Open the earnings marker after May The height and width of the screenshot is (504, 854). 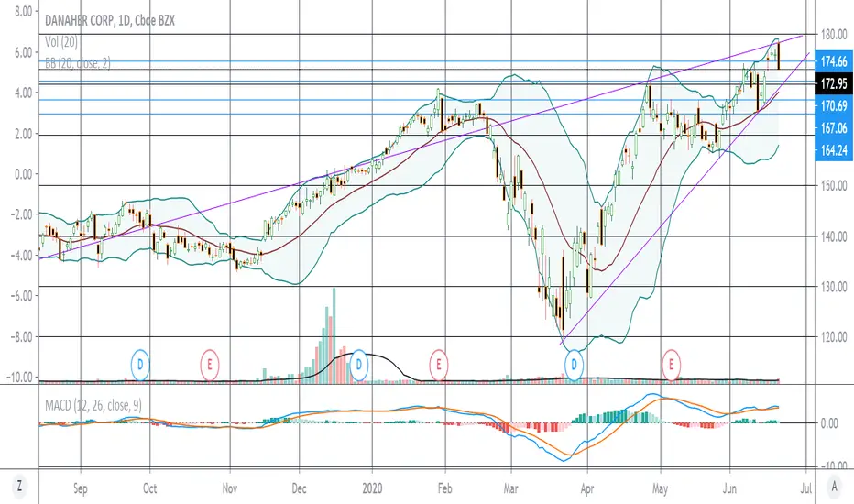click(671, 364)
